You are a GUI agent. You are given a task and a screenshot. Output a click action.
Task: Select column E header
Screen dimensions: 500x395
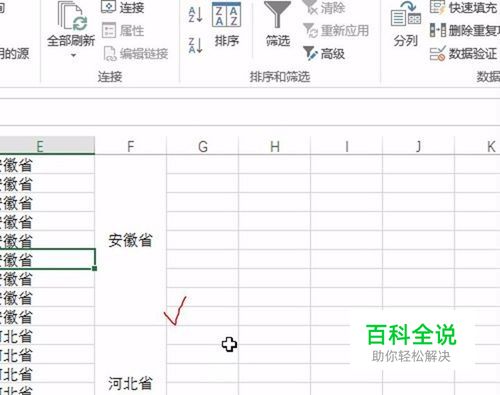click(x=47, y=146)
